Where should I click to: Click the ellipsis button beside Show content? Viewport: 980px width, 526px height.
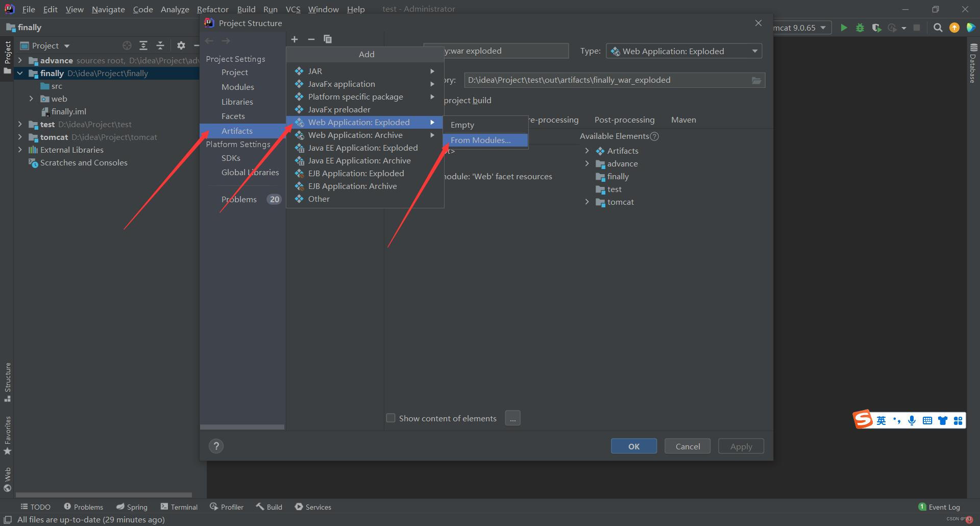point(512,418)
